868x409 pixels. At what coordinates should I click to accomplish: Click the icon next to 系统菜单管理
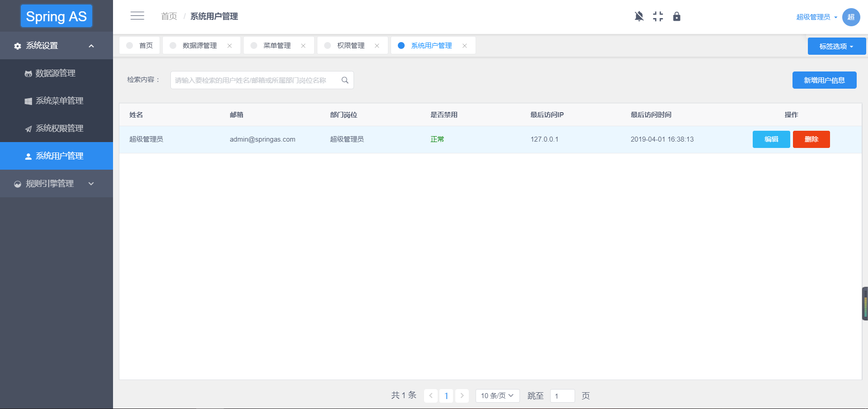[28, 101]
